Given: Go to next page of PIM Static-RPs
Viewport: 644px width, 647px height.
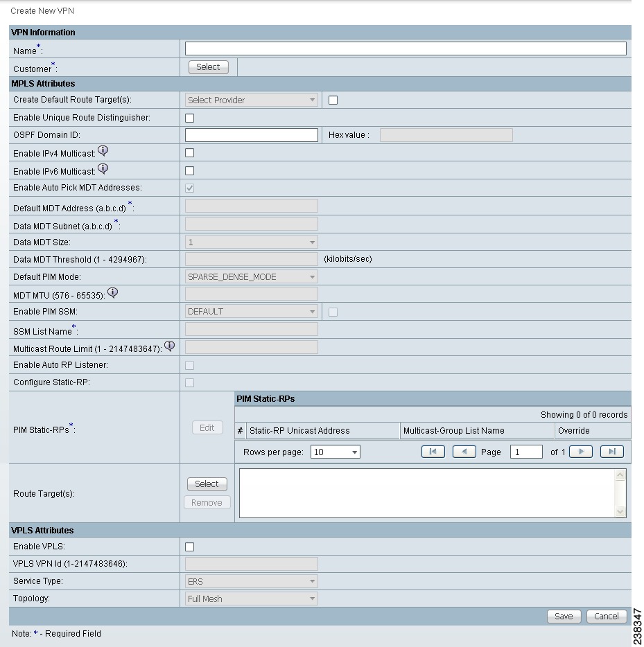Looking at the screenshot, I should tap(581, 452).
